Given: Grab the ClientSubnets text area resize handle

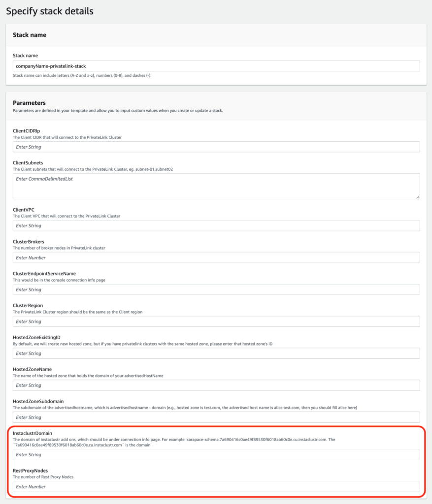Looking at the screenshot, I should (417, 196).
